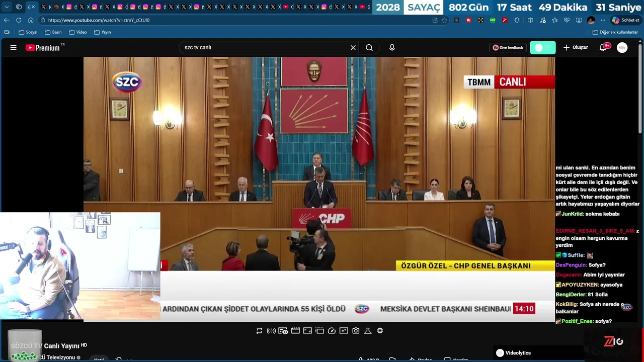Toggle the pop-up player icon

click(x=307, y=331)
